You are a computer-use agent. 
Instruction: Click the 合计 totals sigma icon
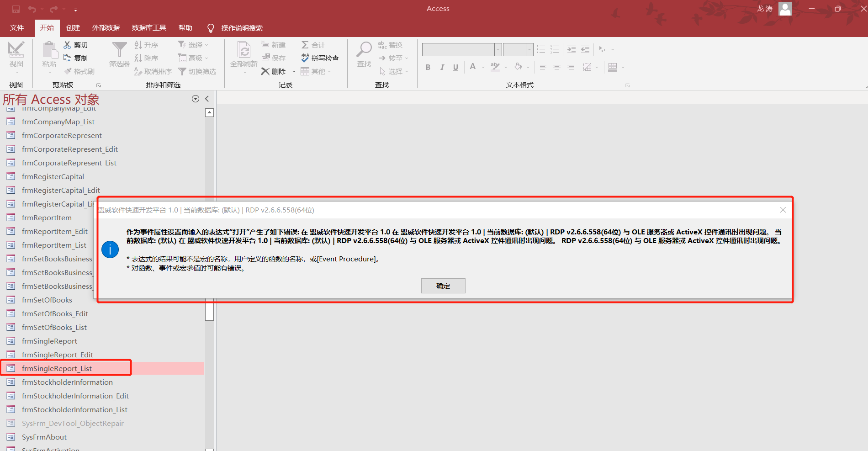click(x=305, y=45)
